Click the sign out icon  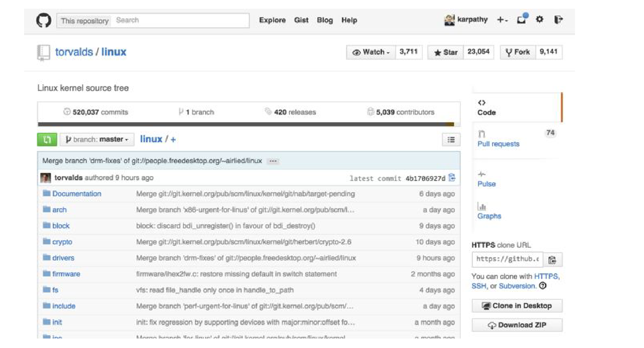[558, 20]
